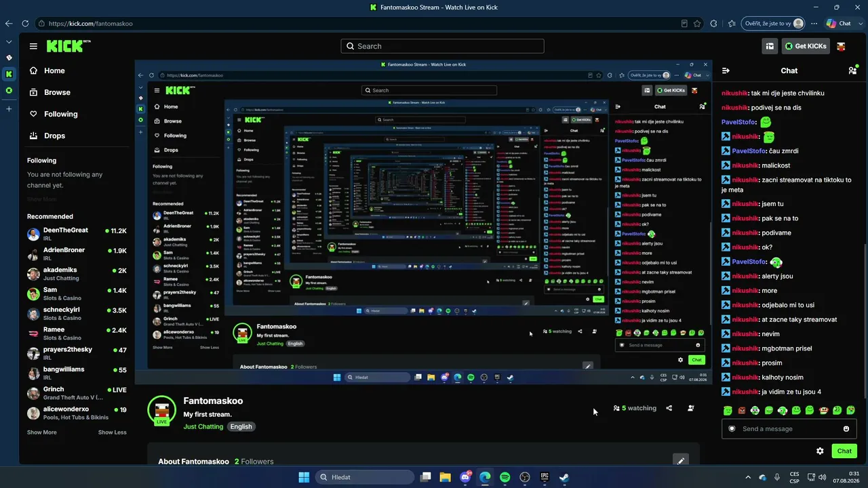This screenshot has height=488, width=868.
Task: Open chat settings gear beside the main Chat button
Action: [x=820, y=451]
